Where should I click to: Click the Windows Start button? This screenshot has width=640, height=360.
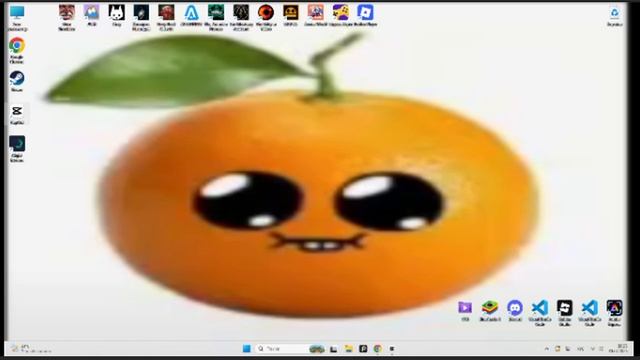pyautogui.click(x=247, y=349)
